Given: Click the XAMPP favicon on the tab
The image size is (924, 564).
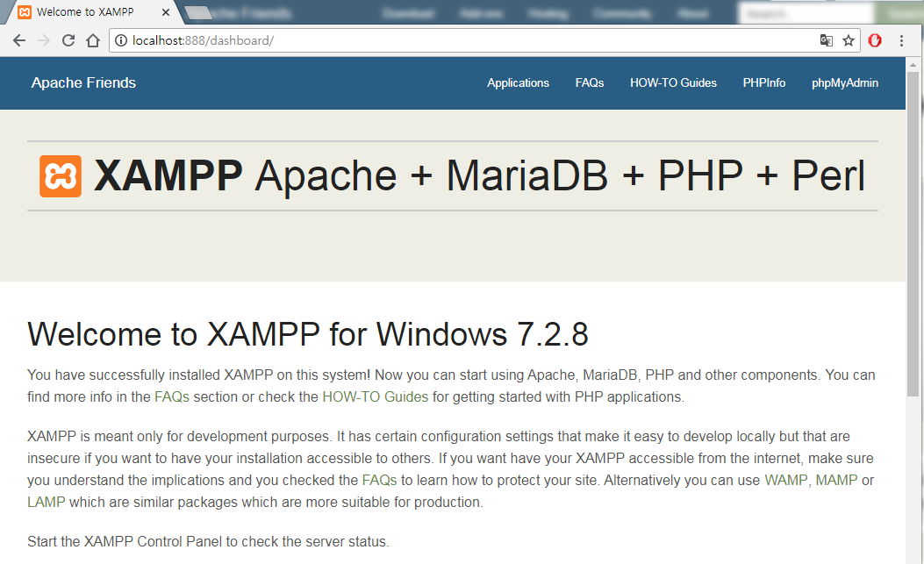Looking at the screenshot, I should 25,11.
